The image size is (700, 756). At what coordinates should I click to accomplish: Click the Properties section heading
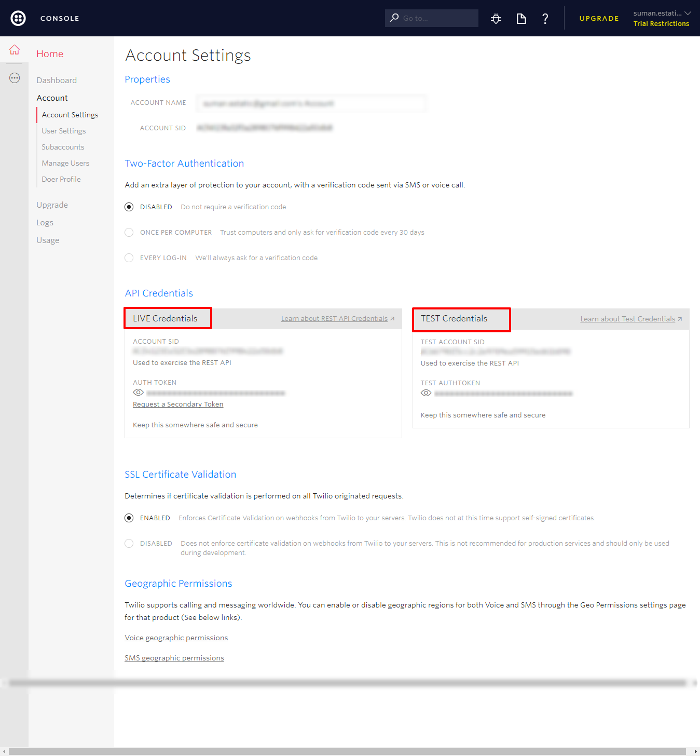pyautogui.click(x=147, y=79)
